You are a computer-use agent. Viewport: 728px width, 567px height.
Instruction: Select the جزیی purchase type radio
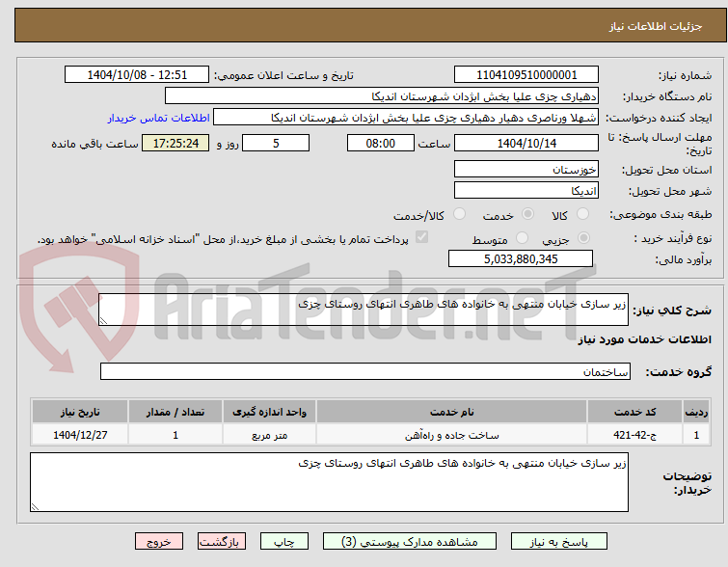tap(583, 238)
